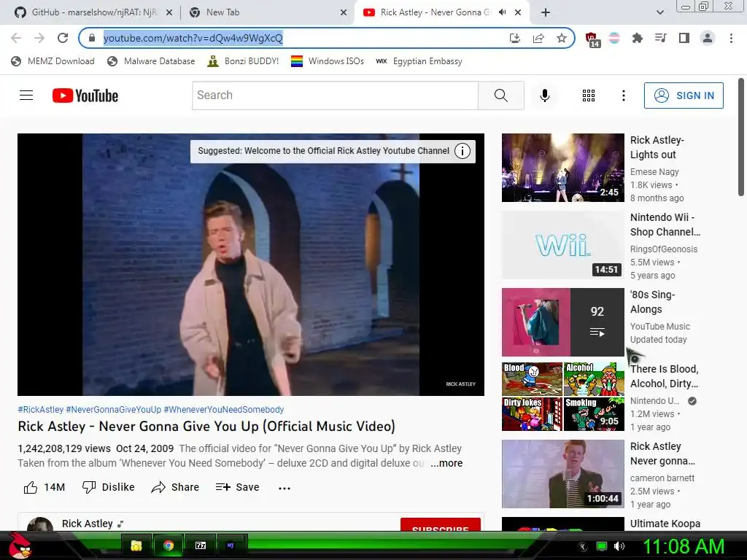The width and height of the screenshot is (747, 560).
Task: Open Nintendo Wii Shop Channel video thumbnail
Action: (x=562, y=245)
